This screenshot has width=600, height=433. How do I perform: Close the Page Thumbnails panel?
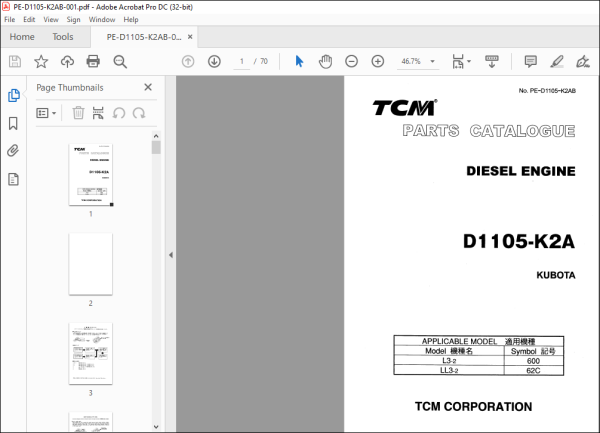148,87
